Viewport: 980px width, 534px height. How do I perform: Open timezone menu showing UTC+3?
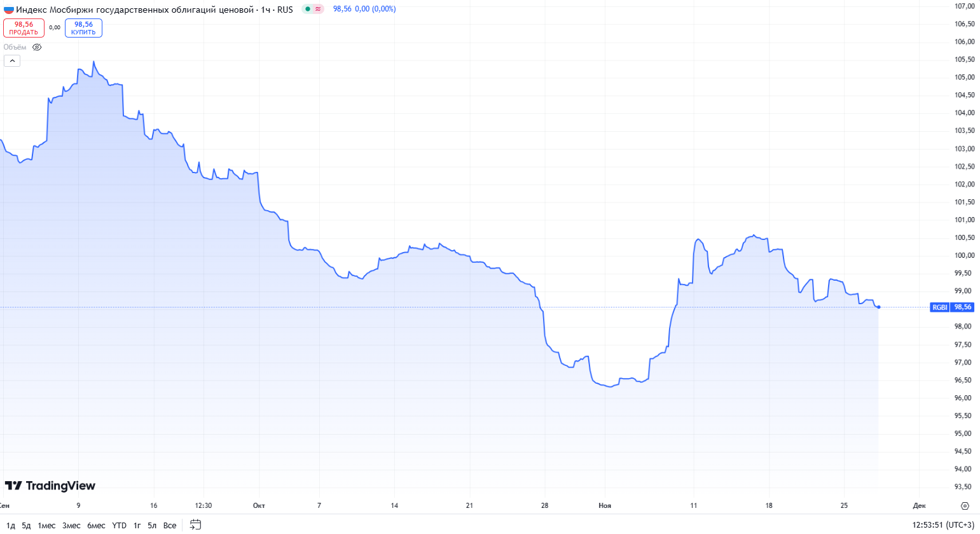pyautogui.click(x=942, y=525)
